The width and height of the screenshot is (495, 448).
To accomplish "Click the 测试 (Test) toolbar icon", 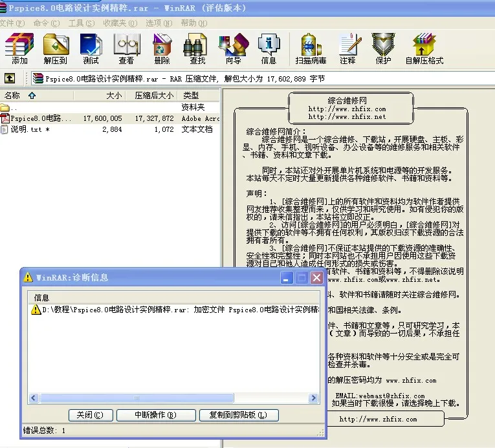I will [x=91, y=48].
